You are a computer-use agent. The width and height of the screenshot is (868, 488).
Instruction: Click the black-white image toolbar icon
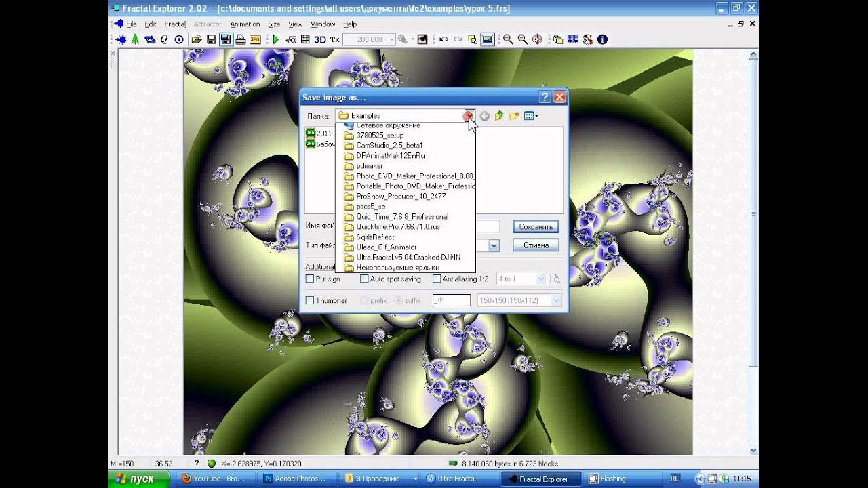point(422,39)
